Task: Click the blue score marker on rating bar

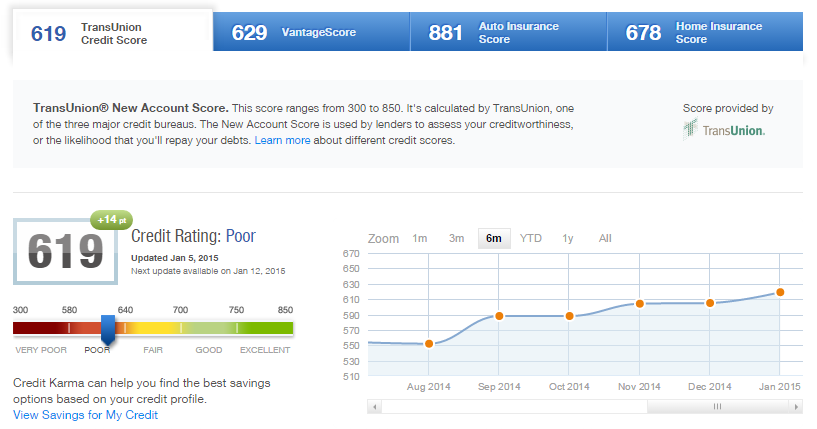Action: 108,330
